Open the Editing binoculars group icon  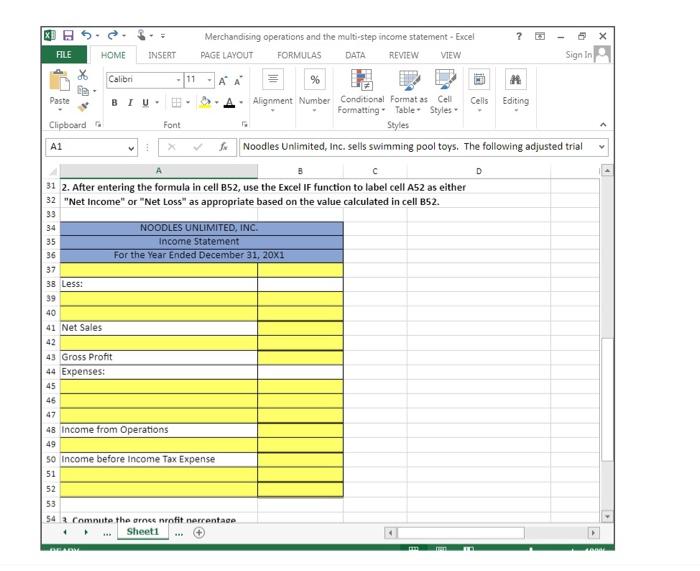tap(516, 79)
